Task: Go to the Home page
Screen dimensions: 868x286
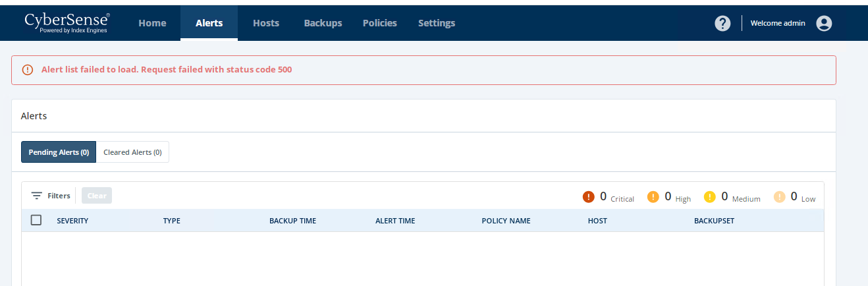Action: (x=152, y=23)
